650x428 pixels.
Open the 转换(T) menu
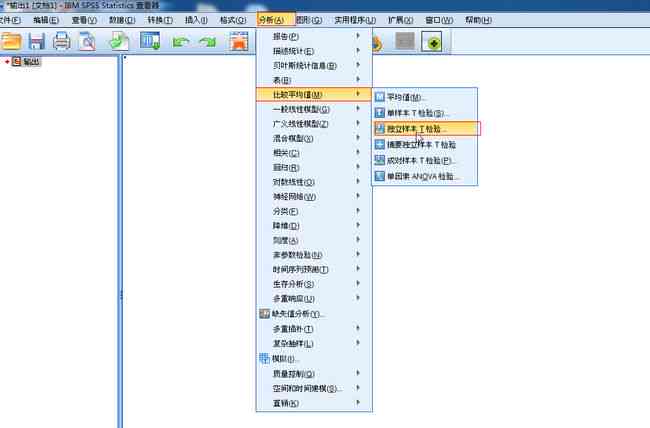click(x=160, y=20)
